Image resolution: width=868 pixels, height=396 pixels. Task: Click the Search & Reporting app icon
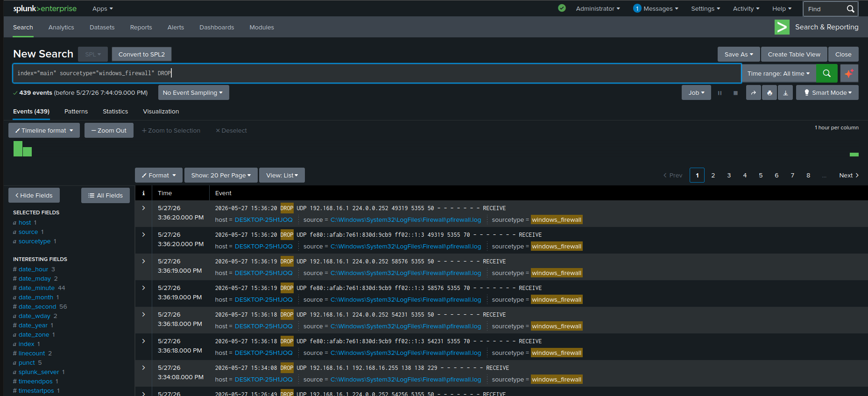point(782,27)
